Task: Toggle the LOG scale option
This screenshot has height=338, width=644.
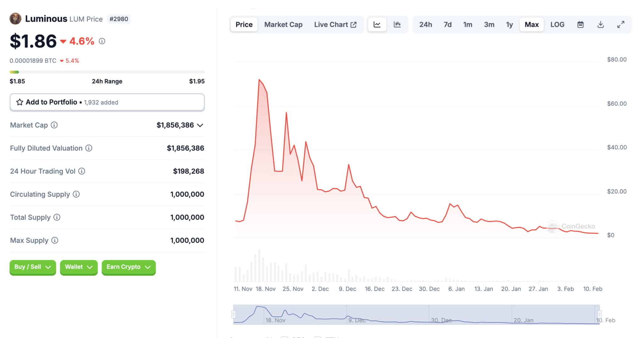Action: point(557,25)
